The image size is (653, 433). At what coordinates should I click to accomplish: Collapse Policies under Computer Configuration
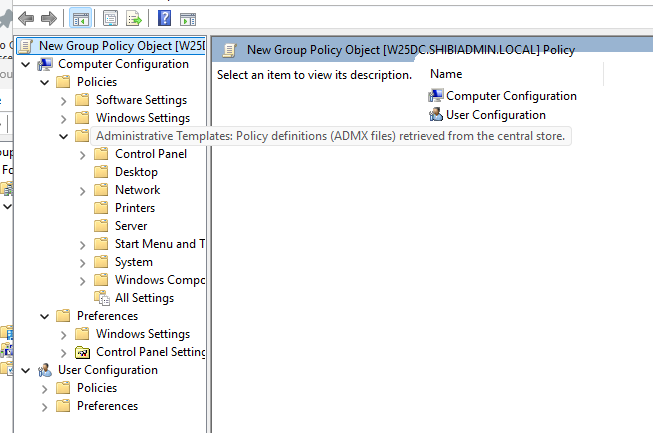(45, 82)
